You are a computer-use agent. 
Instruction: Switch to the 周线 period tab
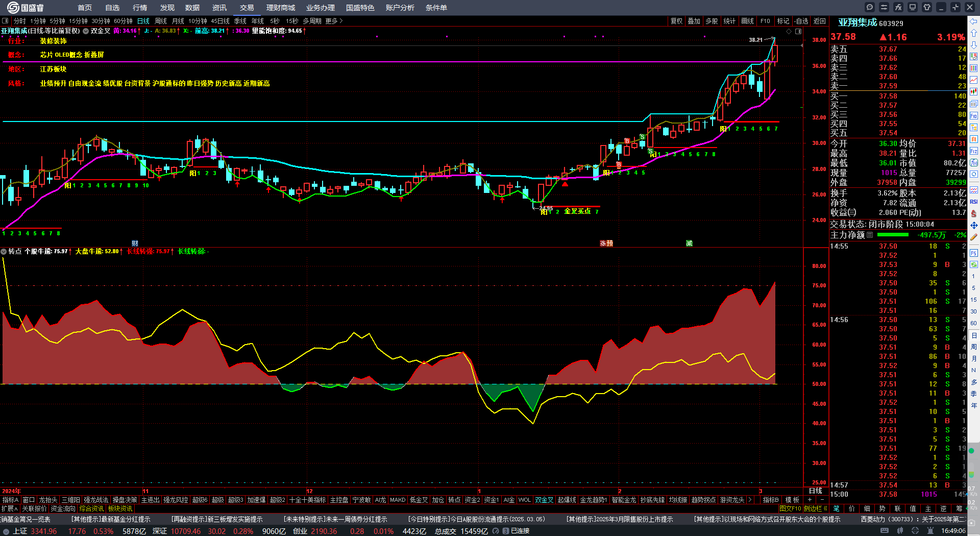click(161, 21)
